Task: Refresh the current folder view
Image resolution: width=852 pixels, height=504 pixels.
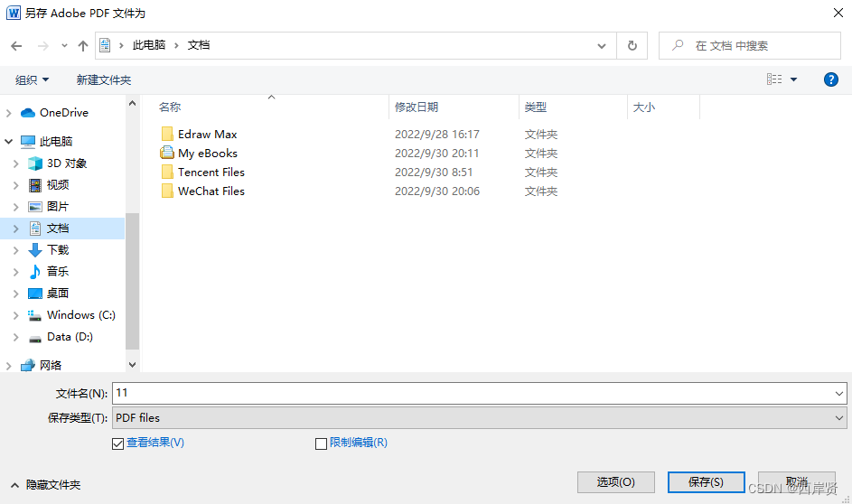Action: (632, 46)
